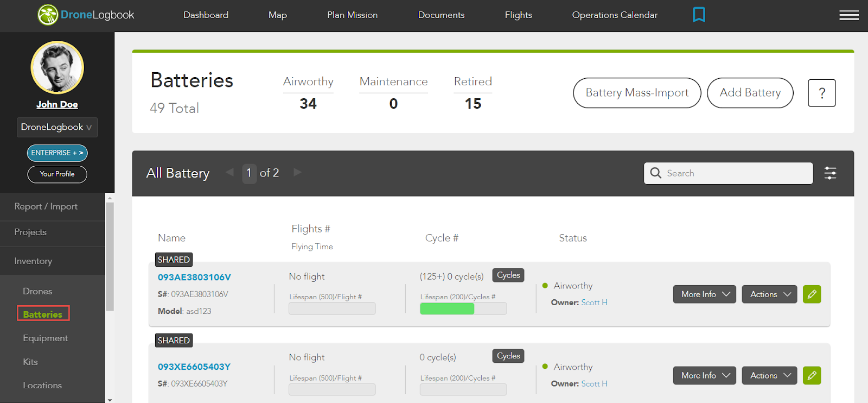Image resolution: width=868 pixels, height=403 pixels.
Task: Click the sidebar scroll up arrow
Action: (110, 198)
